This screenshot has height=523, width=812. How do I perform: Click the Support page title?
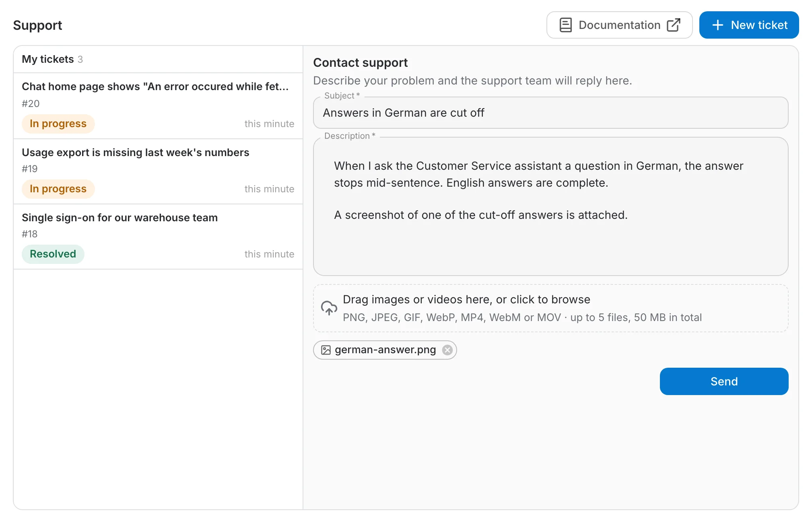click(x=37, y=25)
